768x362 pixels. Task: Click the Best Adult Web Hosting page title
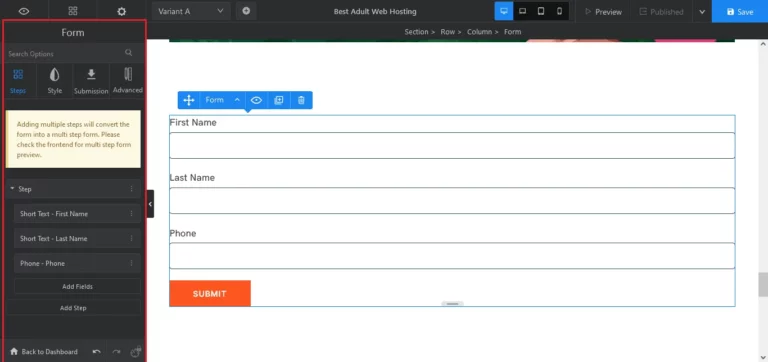[x=375, y=11]
